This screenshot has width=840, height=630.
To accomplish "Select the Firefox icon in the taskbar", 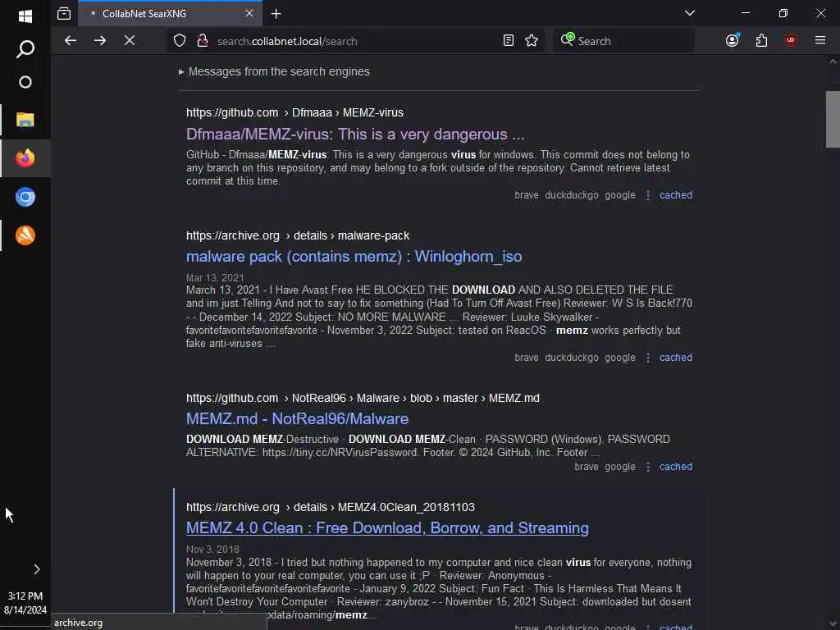I will (x=25, y=158).
